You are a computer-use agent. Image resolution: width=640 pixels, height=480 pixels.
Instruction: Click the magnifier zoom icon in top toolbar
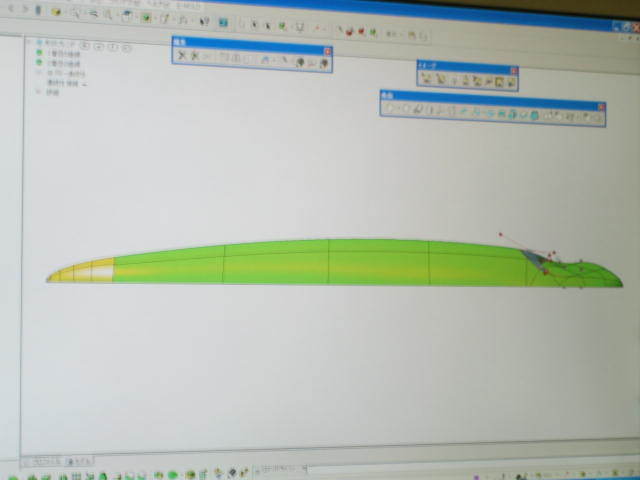(x=108, y=15)
